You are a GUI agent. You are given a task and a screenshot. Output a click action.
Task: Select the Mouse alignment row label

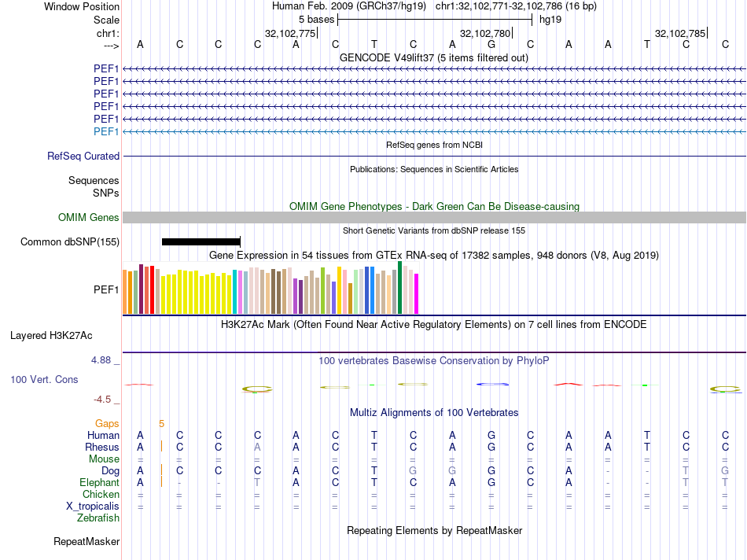coord(104,459)
